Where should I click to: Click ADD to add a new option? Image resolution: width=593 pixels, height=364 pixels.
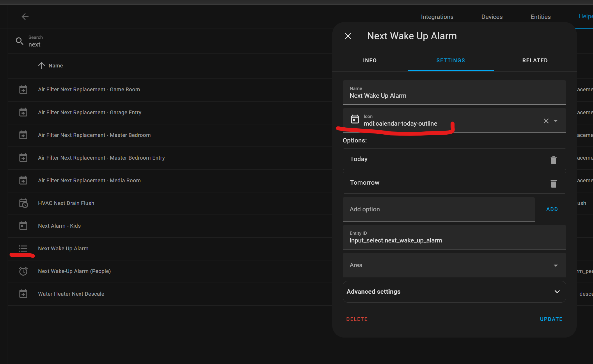[552, 209]
